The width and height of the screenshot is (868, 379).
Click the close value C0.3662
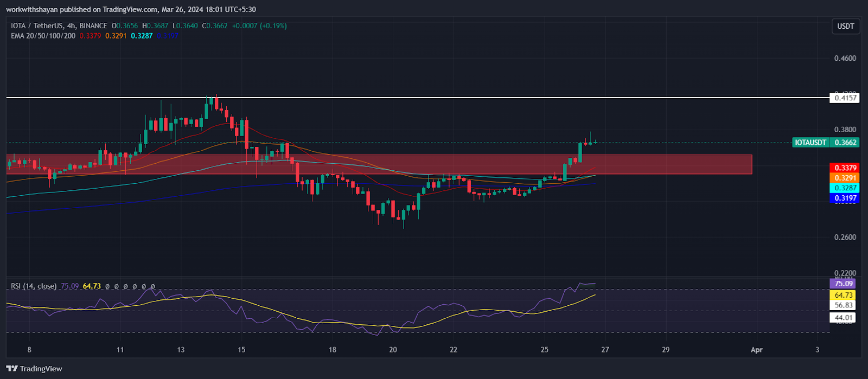coord(215,25)
